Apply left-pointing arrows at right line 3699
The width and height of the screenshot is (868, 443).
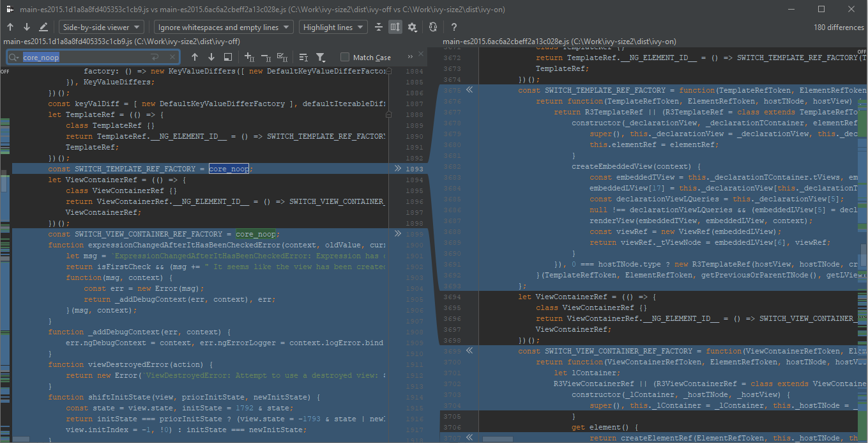pyautogui.click(x=469, y=351)
